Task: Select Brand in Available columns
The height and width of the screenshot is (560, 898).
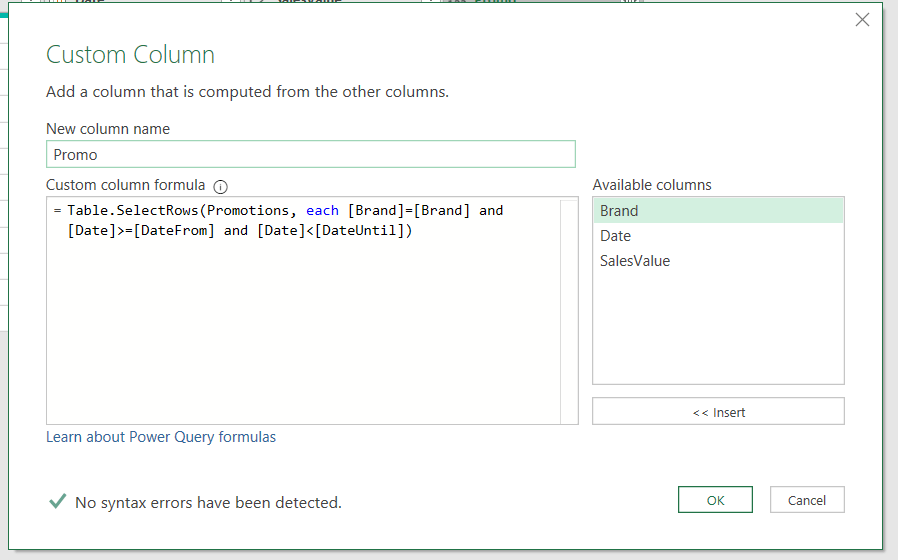Action: pos(619,211)
